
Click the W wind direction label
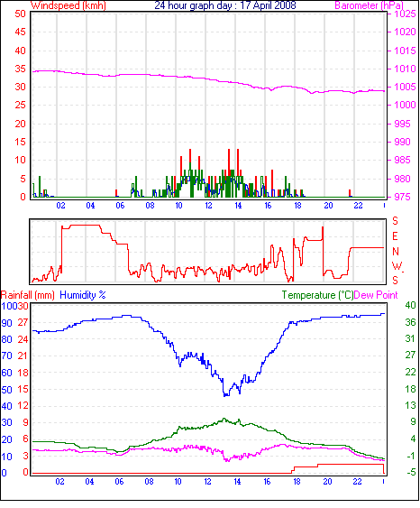pyautogui.click(x=397, y=266)
